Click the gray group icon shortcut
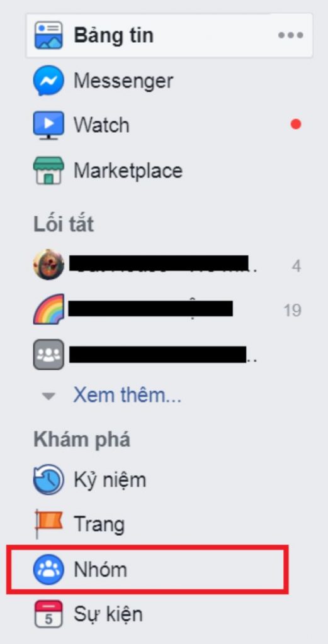 click(48, 354)
